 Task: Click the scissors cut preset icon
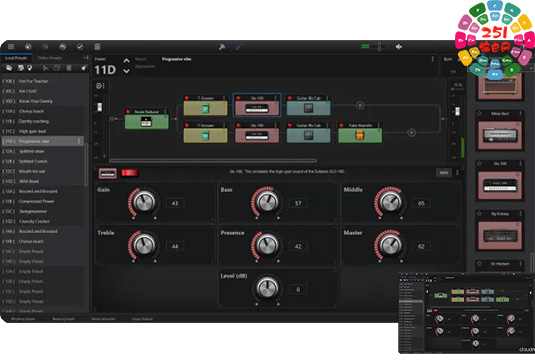(x=45, y=68)
